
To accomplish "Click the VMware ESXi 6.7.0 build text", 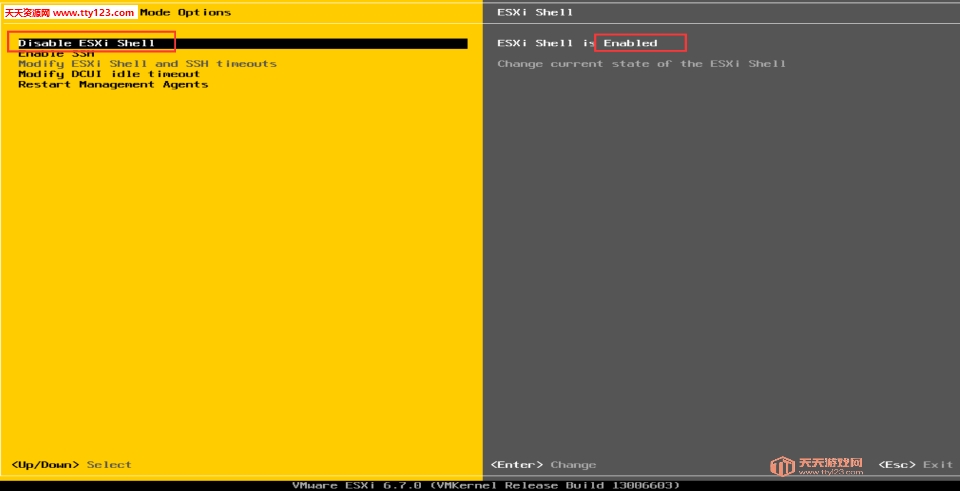I will (486, 485).
